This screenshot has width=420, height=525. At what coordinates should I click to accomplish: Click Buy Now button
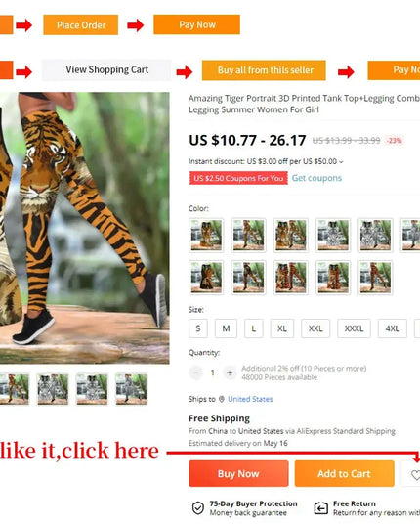pyautogui.click(x=238, y=474)
